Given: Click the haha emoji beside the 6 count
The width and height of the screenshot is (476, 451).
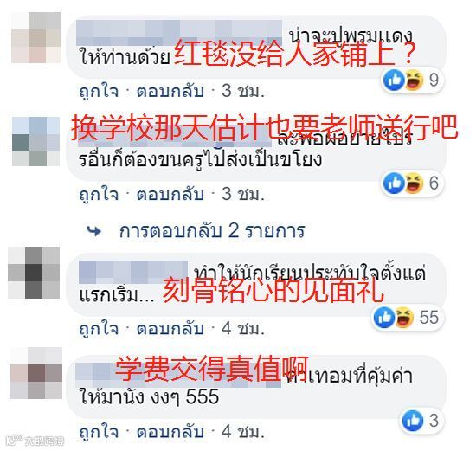Looking at the screenshot, I should click(414, 184).
